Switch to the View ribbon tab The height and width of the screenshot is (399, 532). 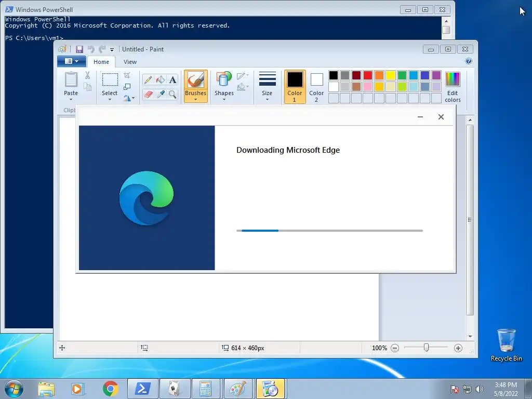130,62
